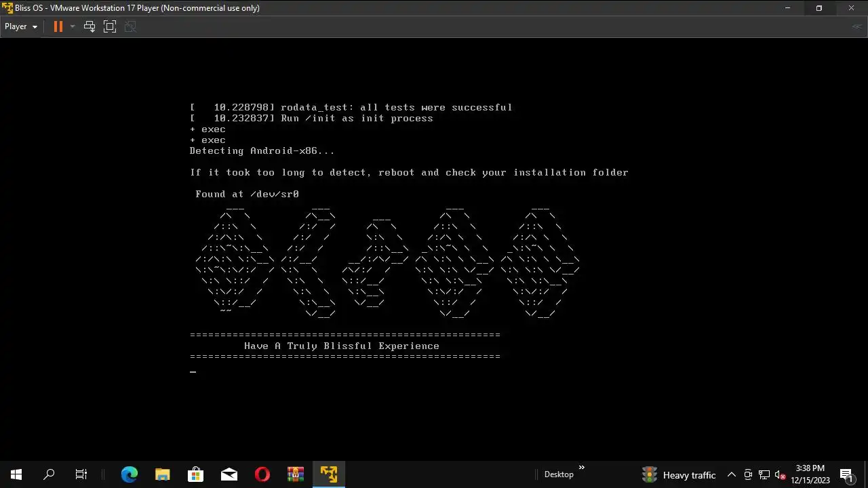Restore down the VMware Player window
868x488 pixels.
[819, 8]
